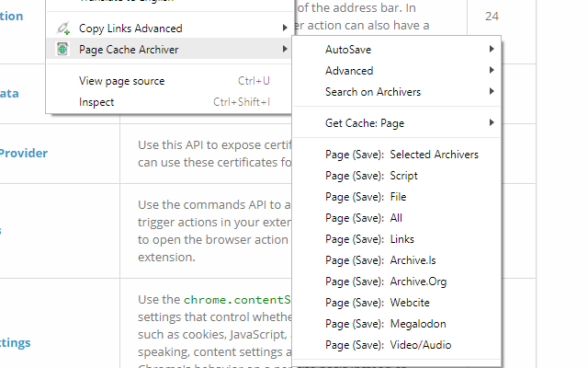588x368 pixels.
Task: Select Page (Save): Archive.Is
Action: coord(396,260)
